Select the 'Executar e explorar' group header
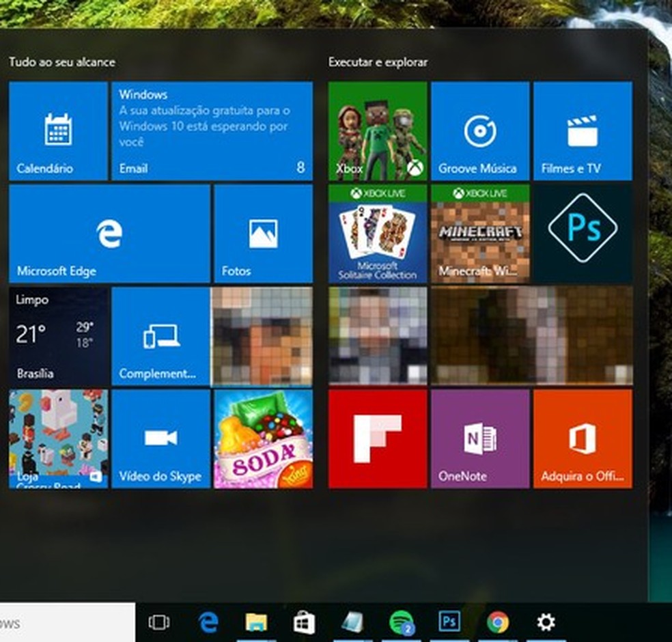This screenshot has width=672, height=642. pyautogui.click(x=378, y=62)
